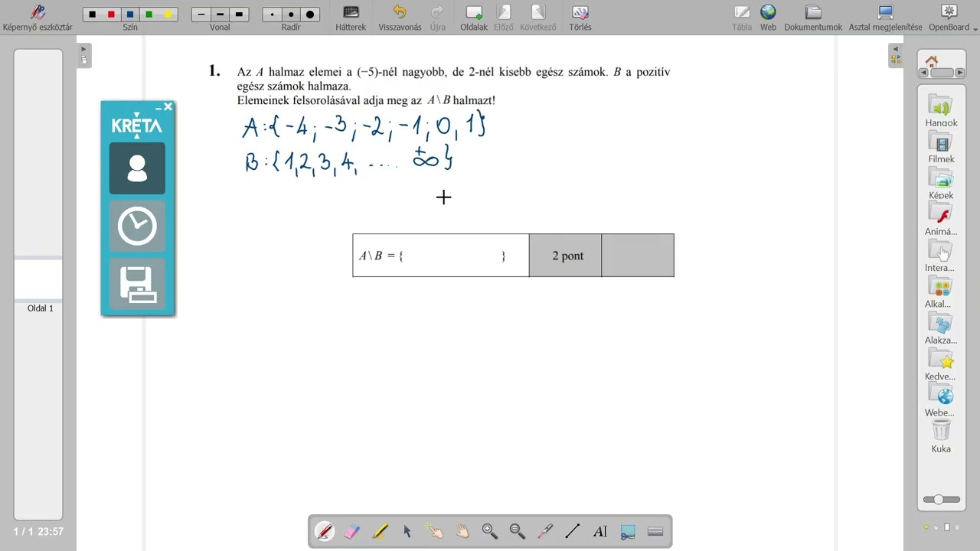
Task: Click Törlés clear button
Action: click(x=580, y=18)
